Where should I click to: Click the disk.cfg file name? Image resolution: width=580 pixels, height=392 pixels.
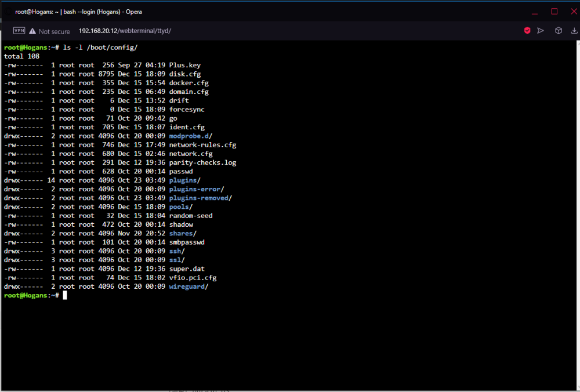(185, 74)
